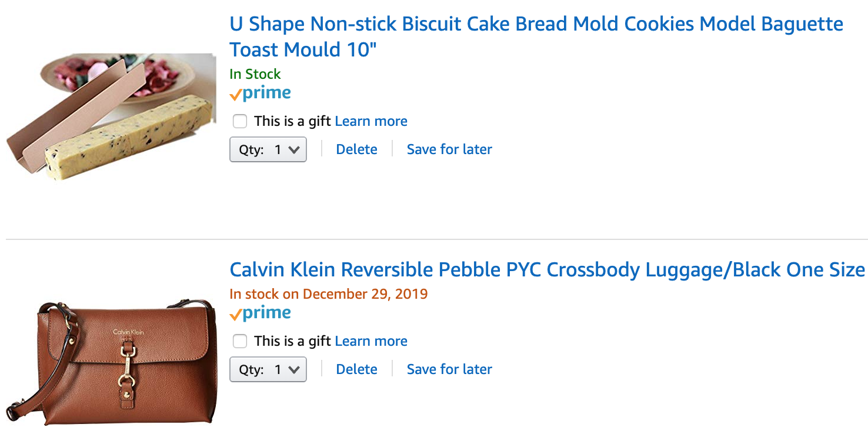This screenshot has height=434, width=868.
Task: Expand the Qty selector for Calvin Klein Crossbody
Action: tap(268, 370)
